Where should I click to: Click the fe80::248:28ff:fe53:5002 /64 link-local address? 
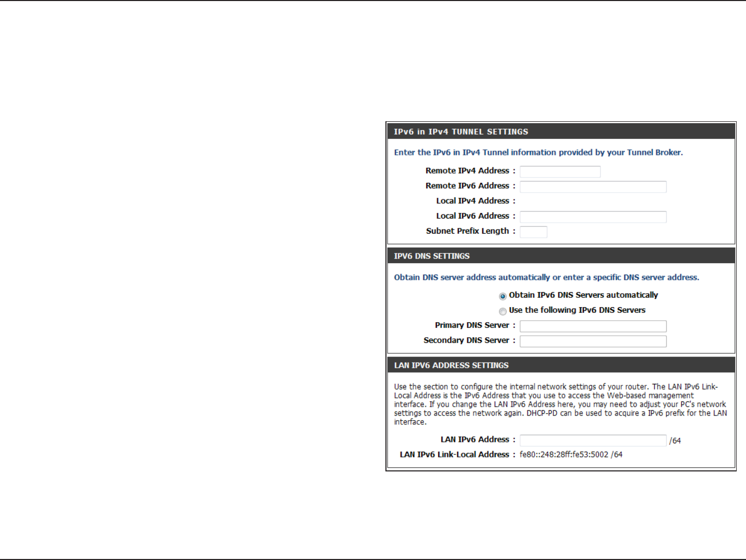point(571,454)
